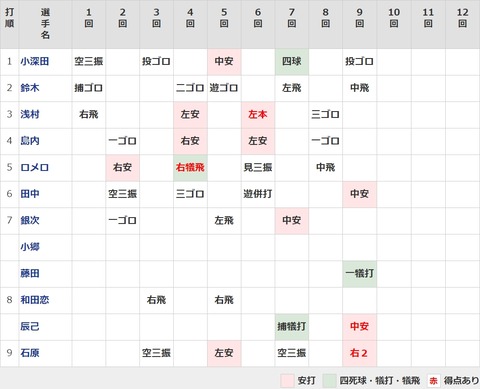Image resolution: width=480 pixels, height=389 pixels.
Task: Click the 9回 column header
Action: click(x=360, y=18)
